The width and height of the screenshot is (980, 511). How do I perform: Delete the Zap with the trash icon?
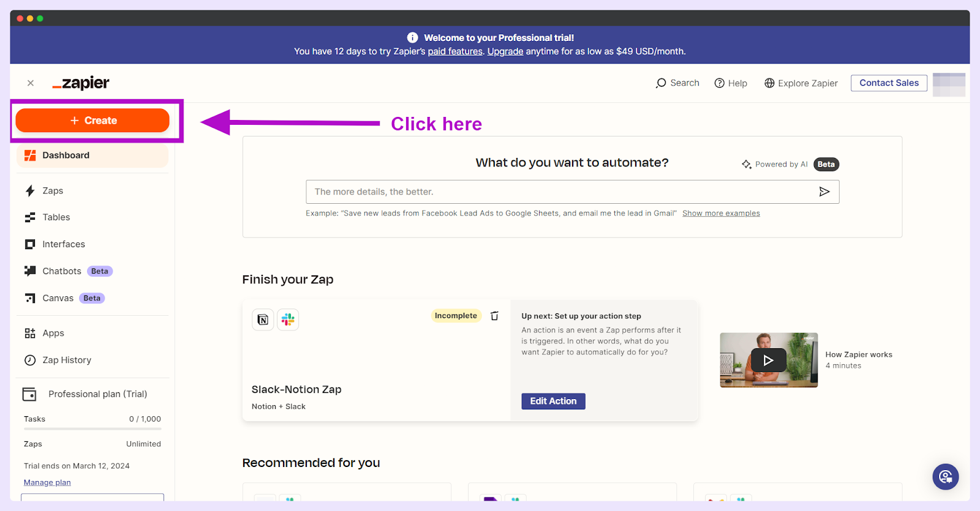click(494, 316)
